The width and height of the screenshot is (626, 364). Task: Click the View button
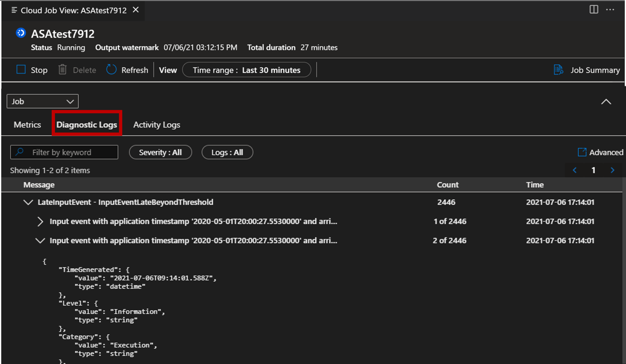[x=168, y=70]
